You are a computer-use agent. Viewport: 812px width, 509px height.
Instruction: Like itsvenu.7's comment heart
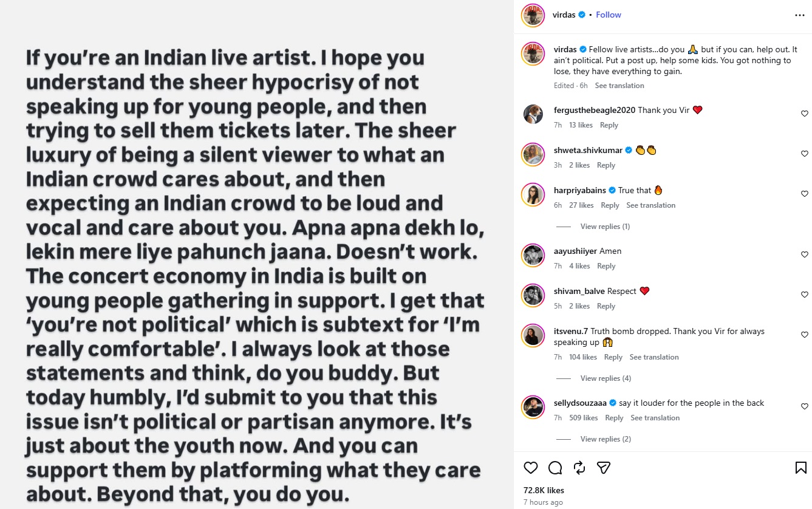[x=805, y=335]
